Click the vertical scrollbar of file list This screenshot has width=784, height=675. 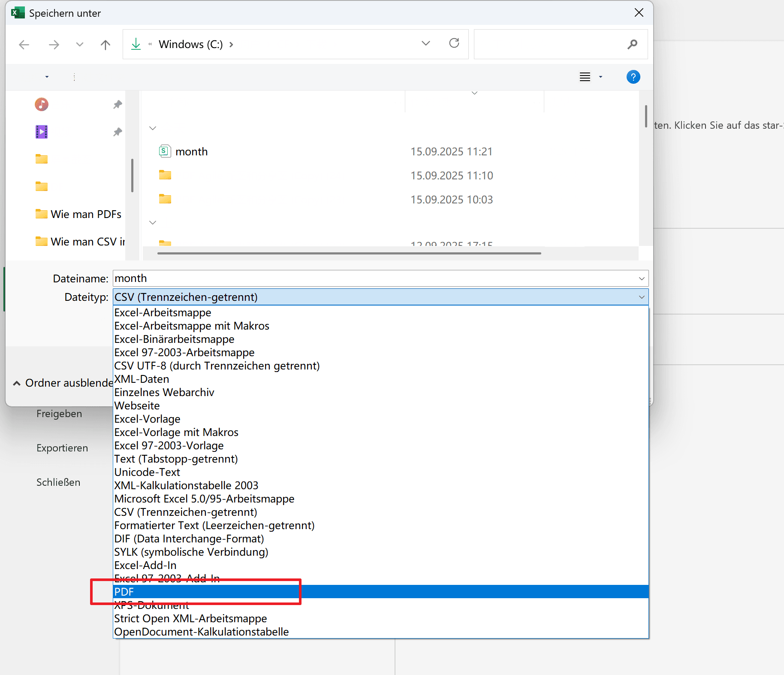(x=646, y=116)
